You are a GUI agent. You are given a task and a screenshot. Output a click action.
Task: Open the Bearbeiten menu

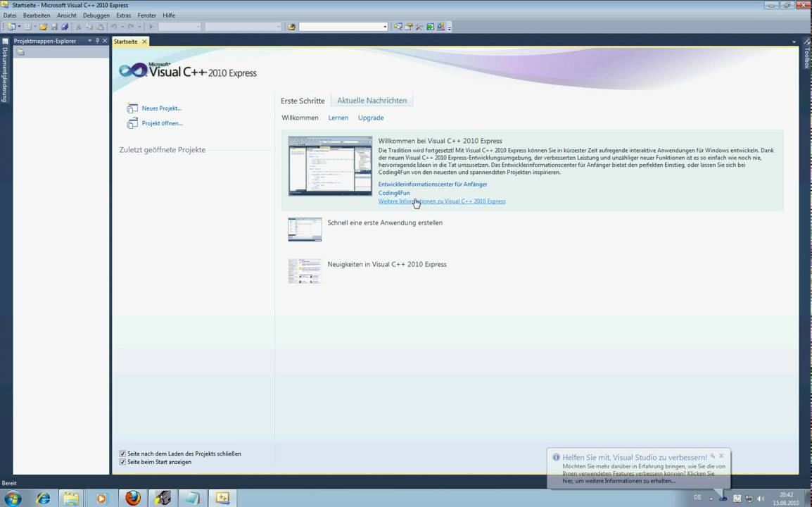tap(37, 15)
